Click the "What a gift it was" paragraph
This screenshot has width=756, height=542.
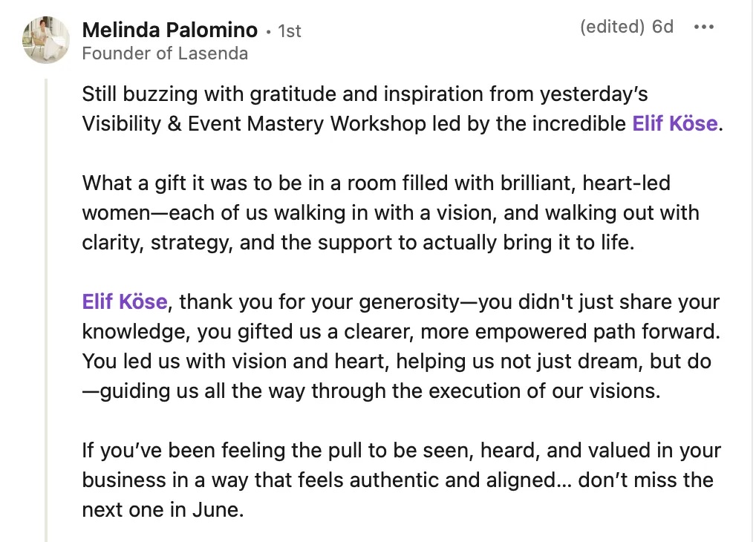(391, 212)
